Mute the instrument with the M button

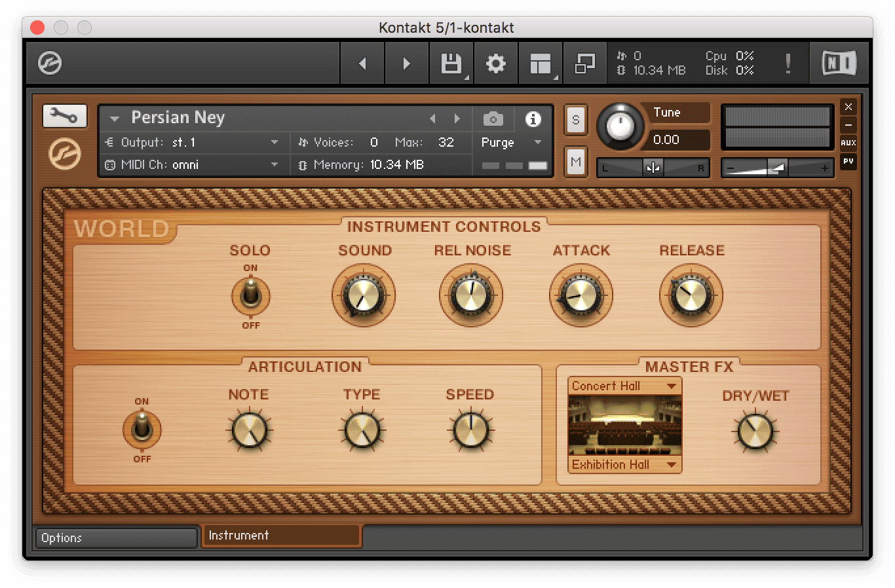point(575,162)
